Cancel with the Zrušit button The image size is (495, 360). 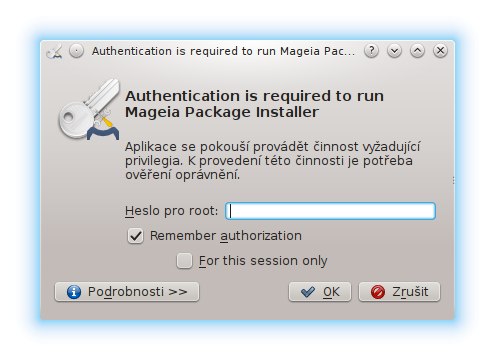[x=399, y=292]
